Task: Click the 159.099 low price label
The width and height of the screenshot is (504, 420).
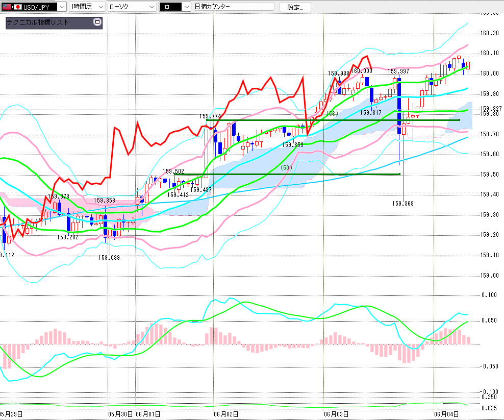Action: (x=109, y=258)
